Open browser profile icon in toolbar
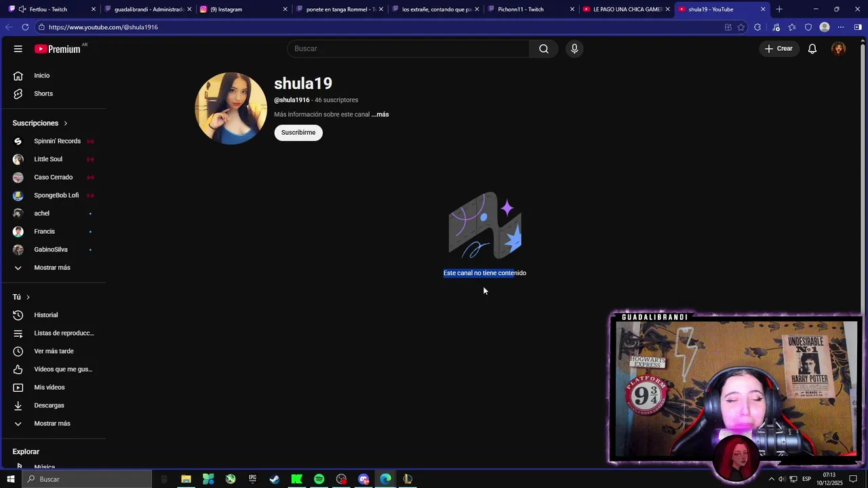 (x=825, y=27)
